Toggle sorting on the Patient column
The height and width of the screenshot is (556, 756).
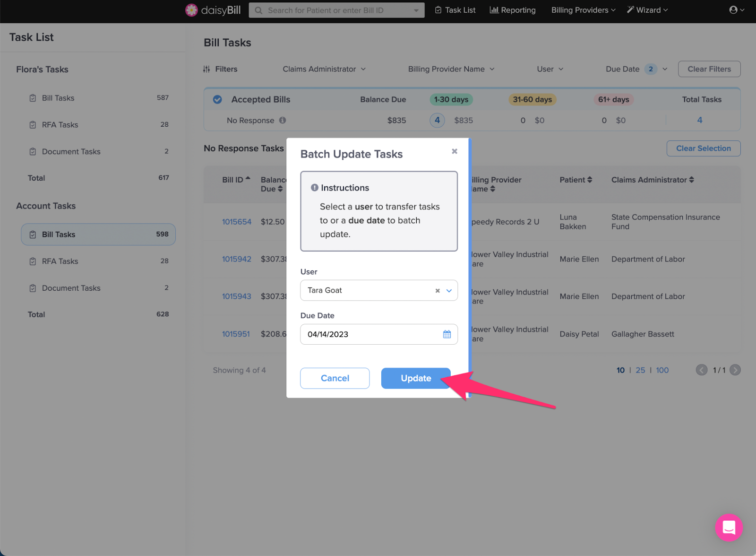576,180
